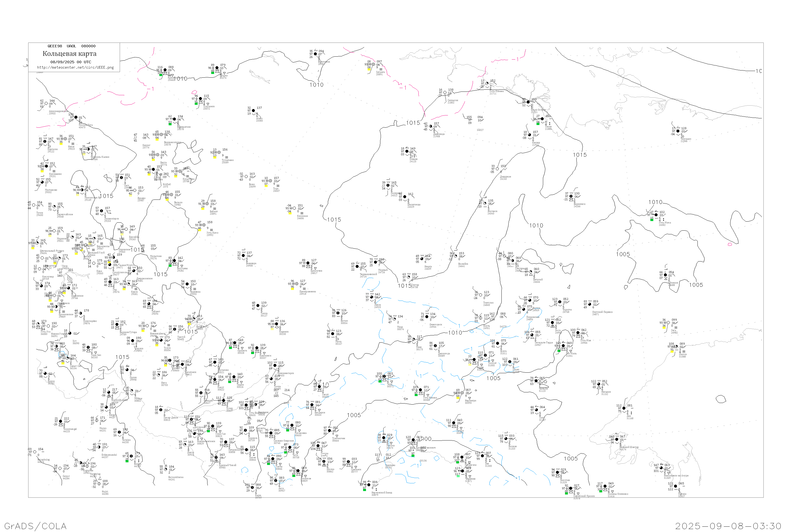
Task: Click green square beside Туруханск station
Action: pos(196,103)
